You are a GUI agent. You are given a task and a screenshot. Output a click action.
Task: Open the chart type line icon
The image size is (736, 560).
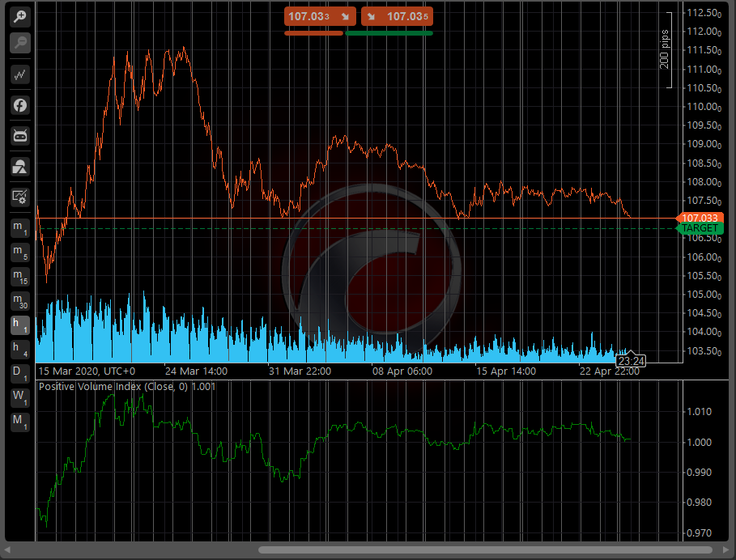point(19,74)
